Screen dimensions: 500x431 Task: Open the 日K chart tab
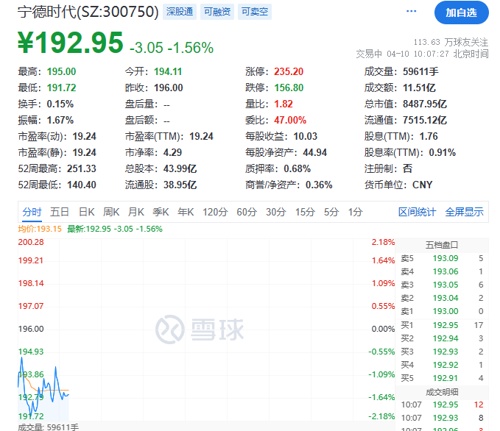coord(86,212)
